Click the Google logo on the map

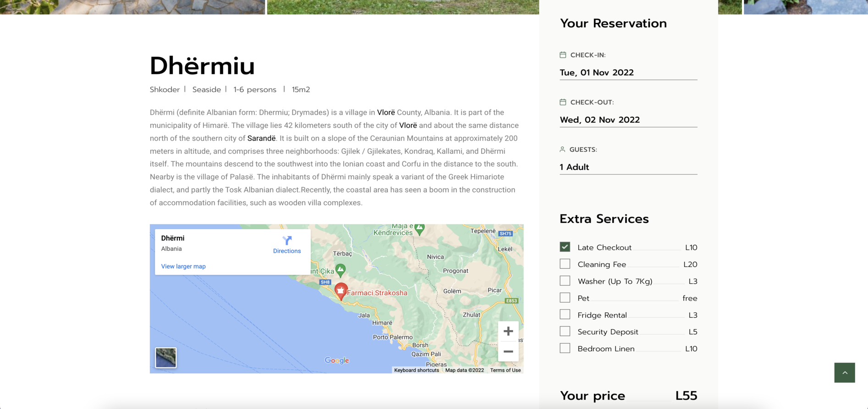337,360
